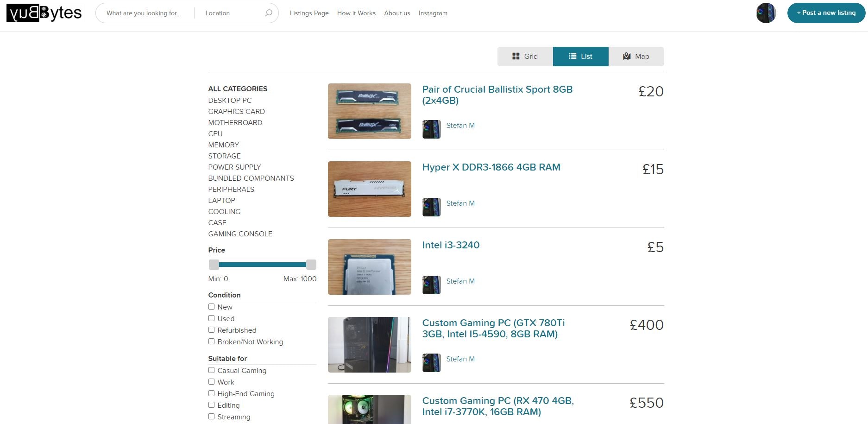Click the search magnifier icon
This screenshot has height=424, width=868.
269,13
